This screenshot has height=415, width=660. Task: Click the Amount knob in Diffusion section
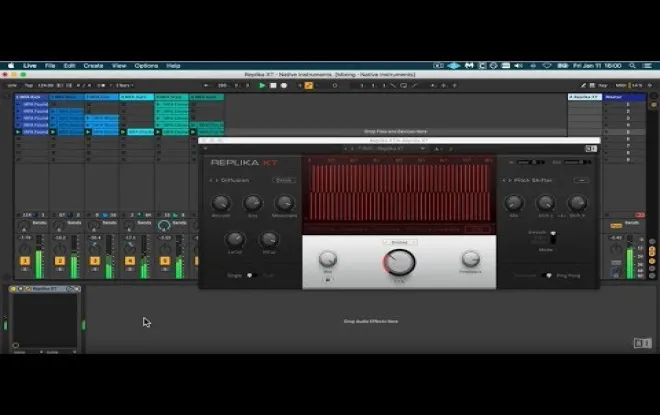(221, 203)
